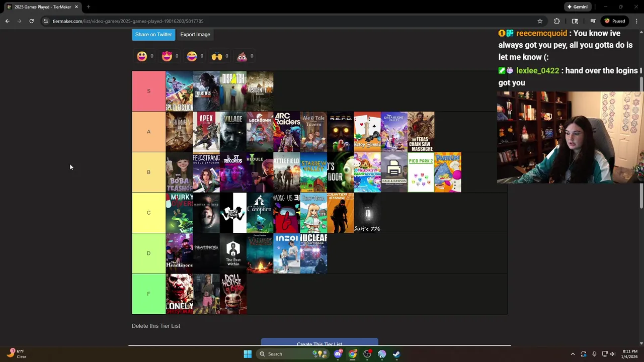The width and height of the screenshot is (644, 362).
Task: Select the Phasmophobia thumbnail
Action: click(206, 253)
